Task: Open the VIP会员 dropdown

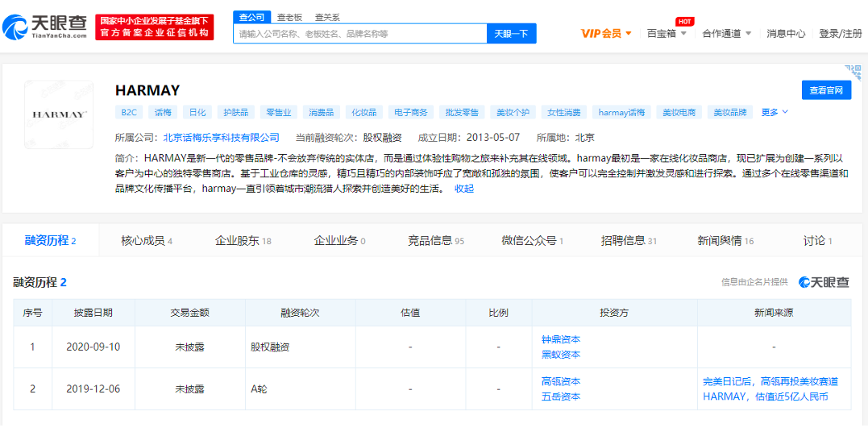Action: tap(606, 34)
